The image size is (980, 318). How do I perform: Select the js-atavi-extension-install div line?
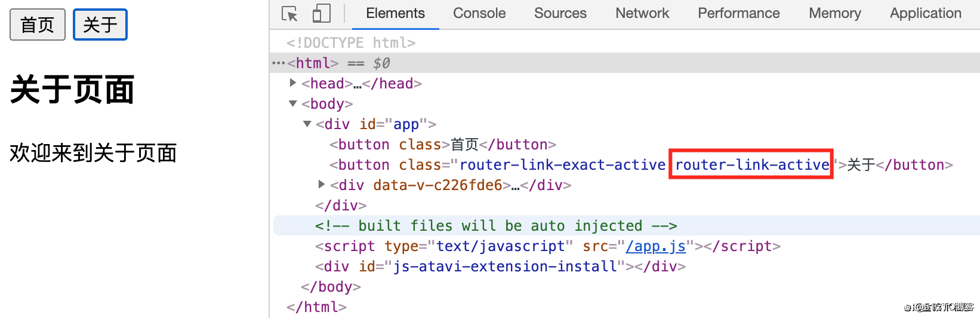coord(500,266)
